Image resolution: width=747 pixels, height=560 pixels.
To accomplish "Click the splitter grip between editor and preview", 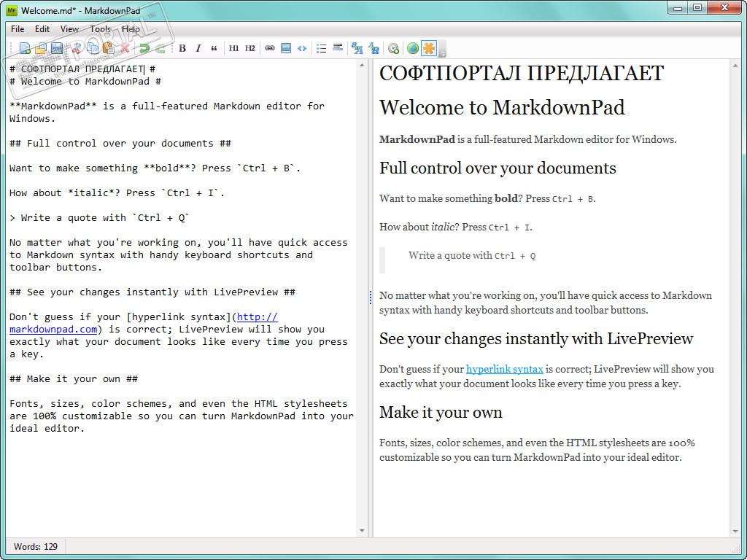I will [370, 297].
